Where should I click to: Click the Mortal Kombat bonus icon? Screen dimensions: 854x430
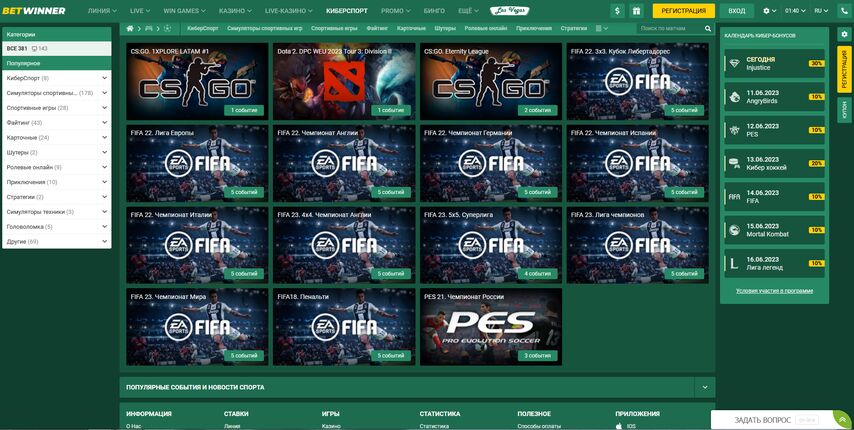click(734, 230)
